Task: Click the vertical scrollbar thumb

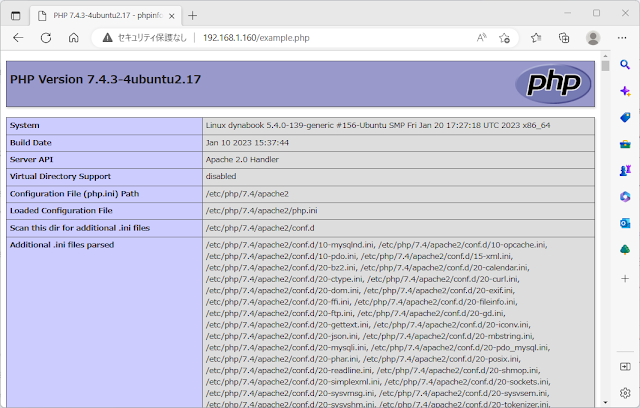Action: [x=605, y=66]
